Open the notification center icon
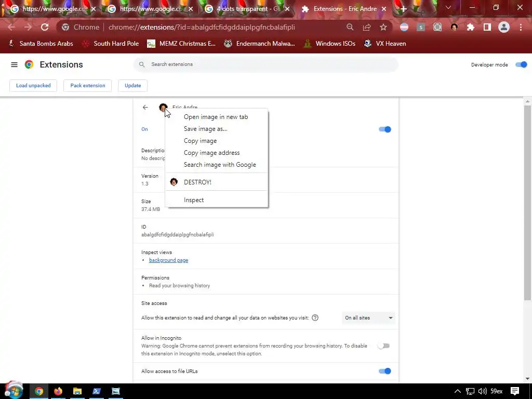This screenshot has height=399, width=532. point(515,391)
